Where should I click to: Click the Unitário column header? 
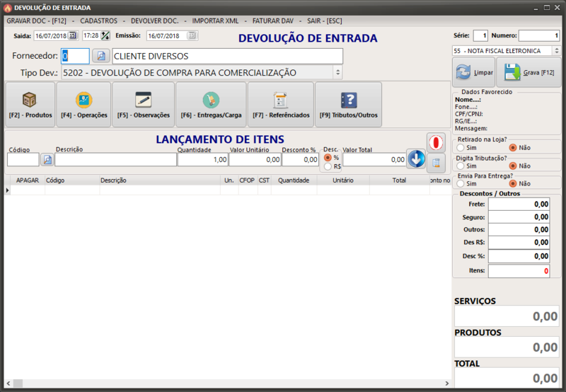(343, 180)
